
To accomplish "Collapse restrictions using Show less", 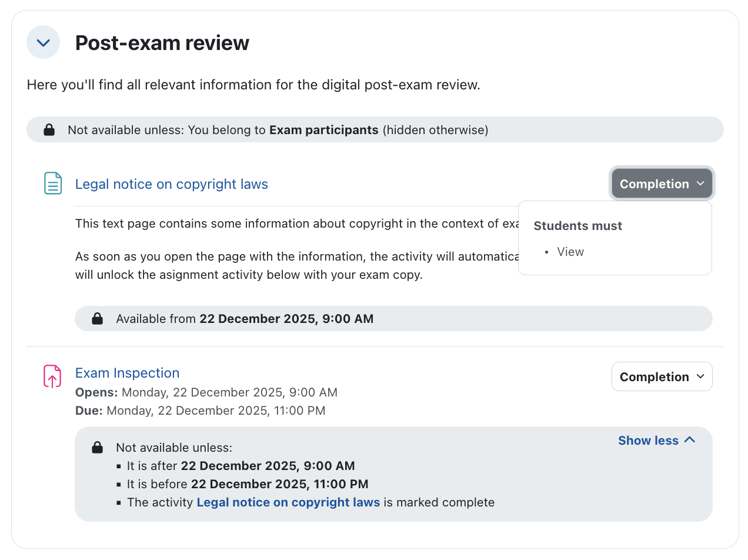I will [656, 441].
